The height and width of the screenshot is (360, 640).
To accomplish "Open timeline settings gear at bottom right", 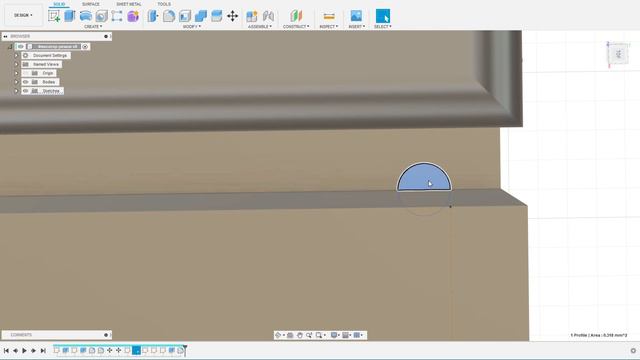I will coord(633,351).
